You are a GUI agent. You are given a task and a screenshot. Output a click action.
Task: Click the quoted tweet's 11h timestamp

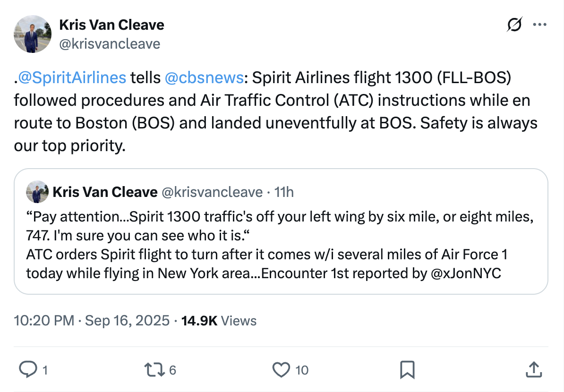pos(284,192)
